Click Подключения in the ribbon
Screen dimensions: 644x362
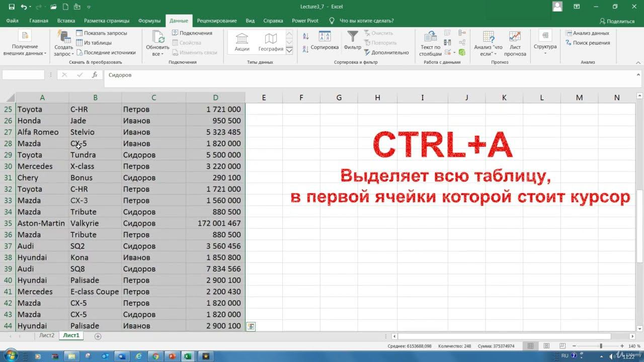point(192,33)
